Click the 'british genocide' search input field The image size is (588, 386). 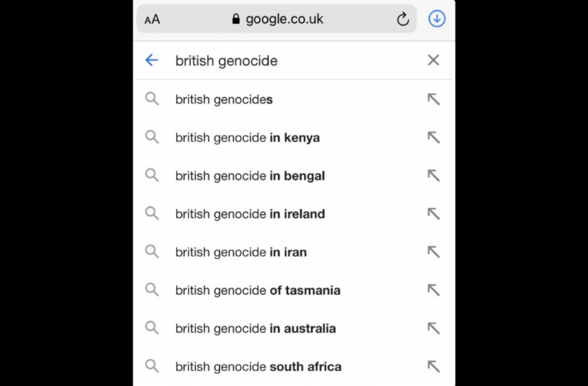click(x=296, y=60)
